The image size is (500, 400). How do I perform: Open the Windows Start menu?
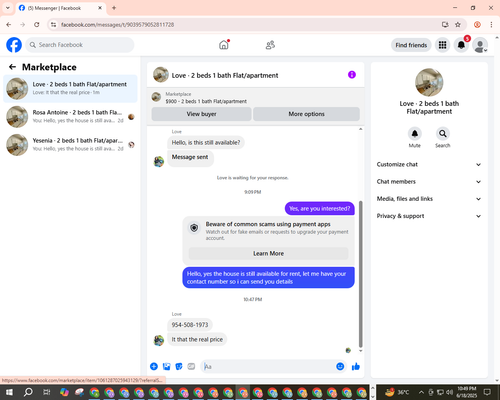tap(9, 392)
